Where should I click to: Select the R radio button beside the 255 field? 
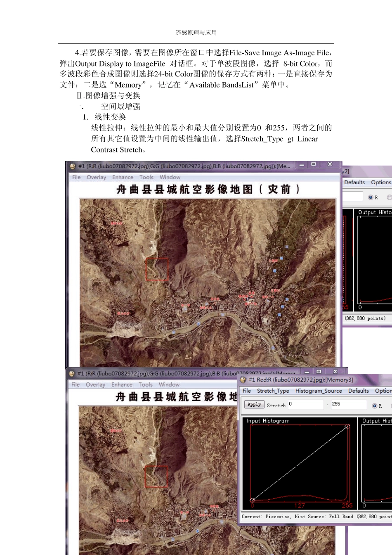tap(374, 406)
